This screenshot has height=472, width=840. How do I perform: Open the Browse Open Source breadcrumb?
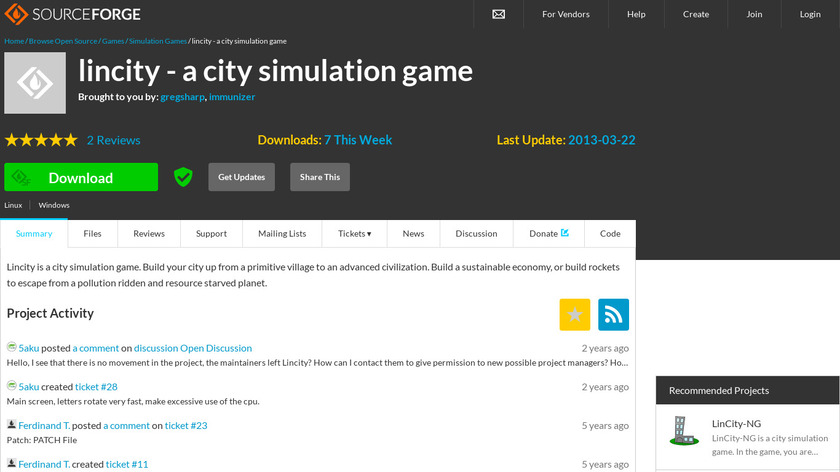coord(63,41)
